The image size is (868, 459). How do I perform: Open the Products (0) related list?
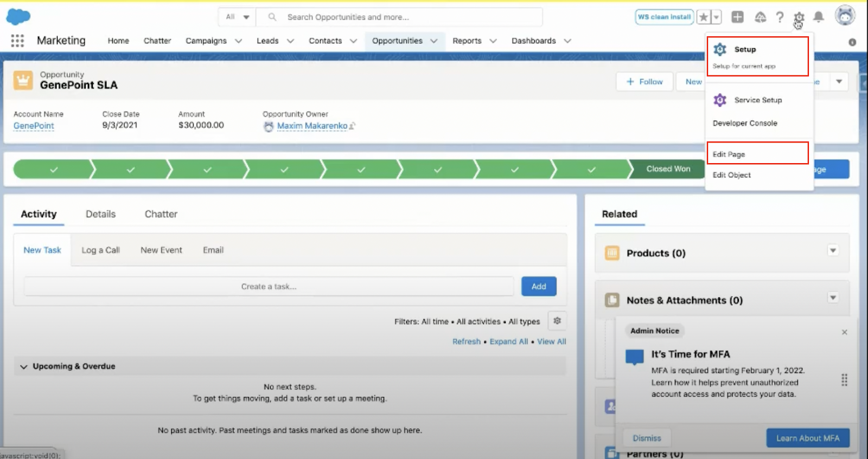(x=656, y=253)
